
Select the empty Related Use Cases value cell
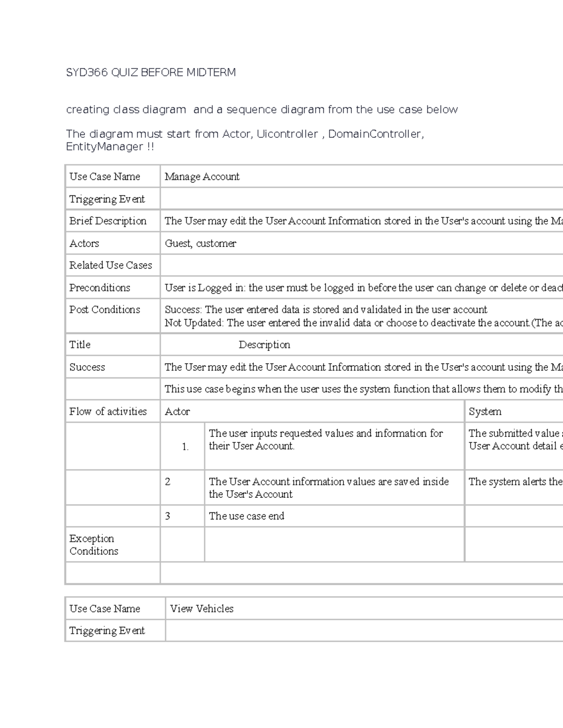(x=361, y=265)
